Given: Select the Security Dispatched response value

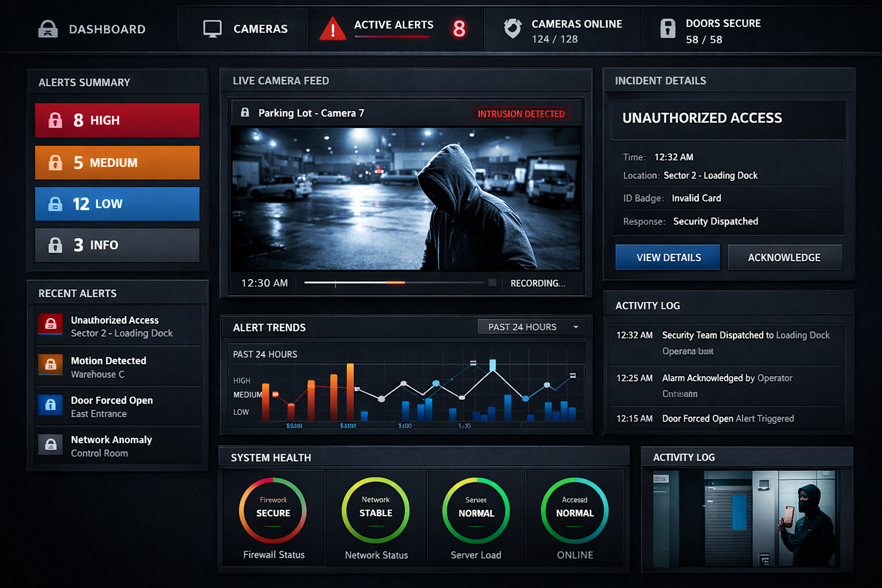Looking at the screenshot, I should (715, 221).
